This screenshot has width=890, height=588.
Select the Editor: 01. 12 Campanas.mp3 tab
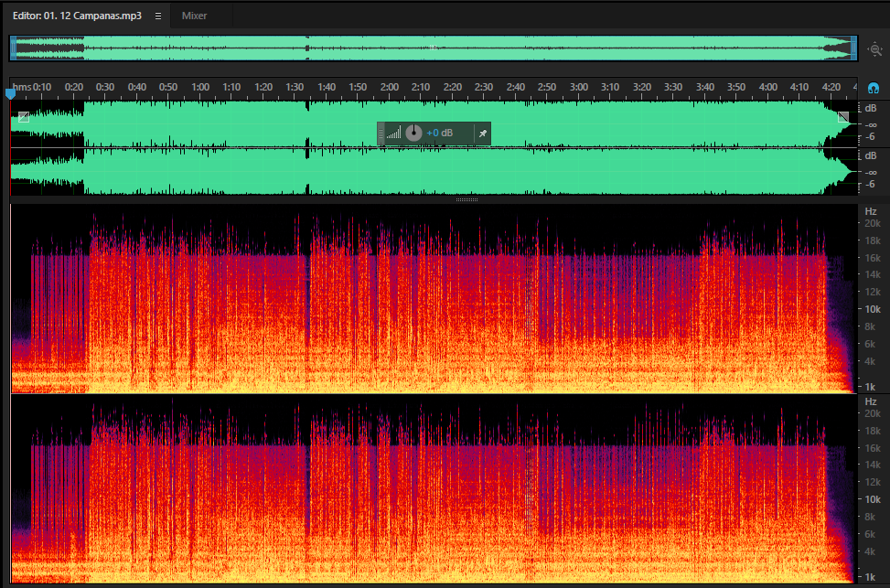coord(77,16)
